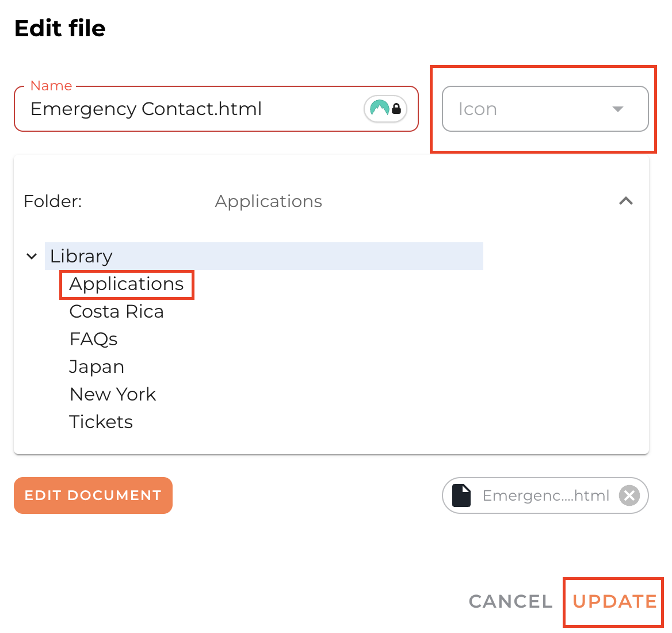Viewport: 672px width, 633px height.
Task: Select the Applications folder
Action: tap(127, 284)
